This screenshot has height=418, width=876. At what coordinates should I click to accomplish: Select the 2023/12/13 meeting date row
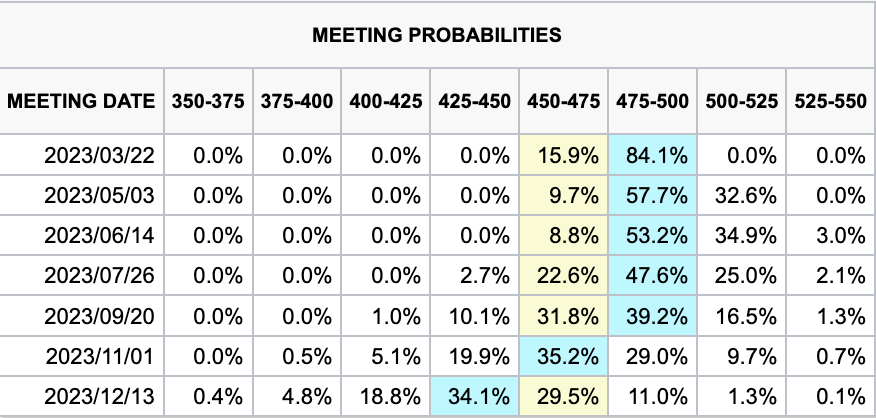click(x=100, y=395)
